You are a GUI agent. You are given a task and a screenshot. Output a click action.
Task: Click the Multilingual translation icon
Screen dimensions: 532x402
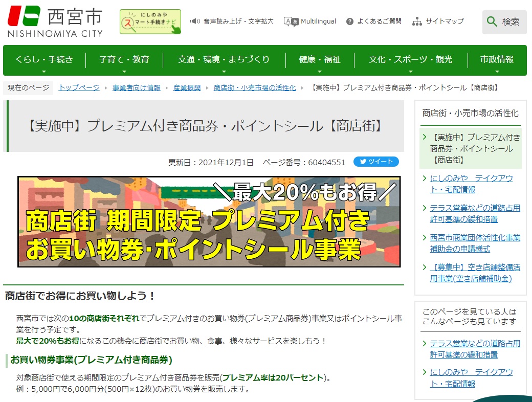[291, 21]
